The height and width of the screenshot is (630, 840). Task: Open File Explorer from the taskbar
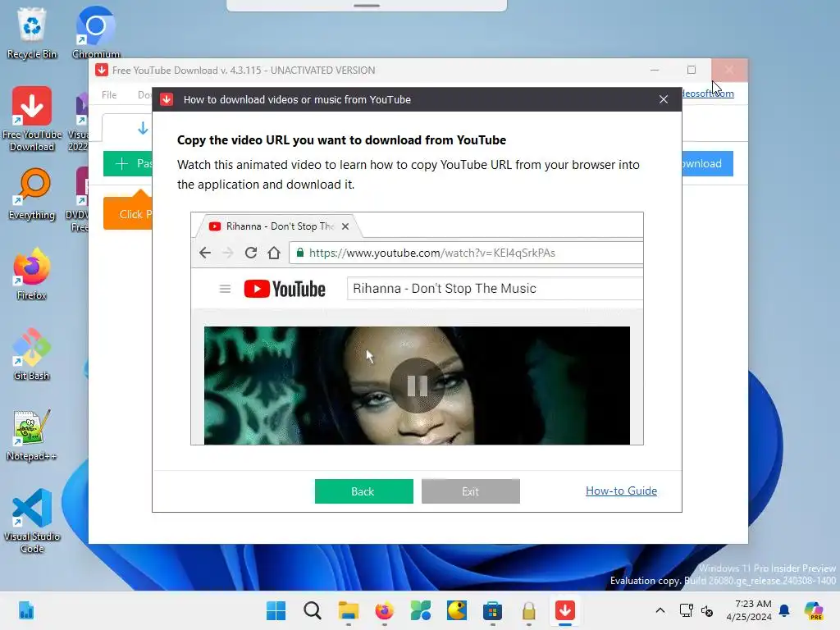[348, 610]
